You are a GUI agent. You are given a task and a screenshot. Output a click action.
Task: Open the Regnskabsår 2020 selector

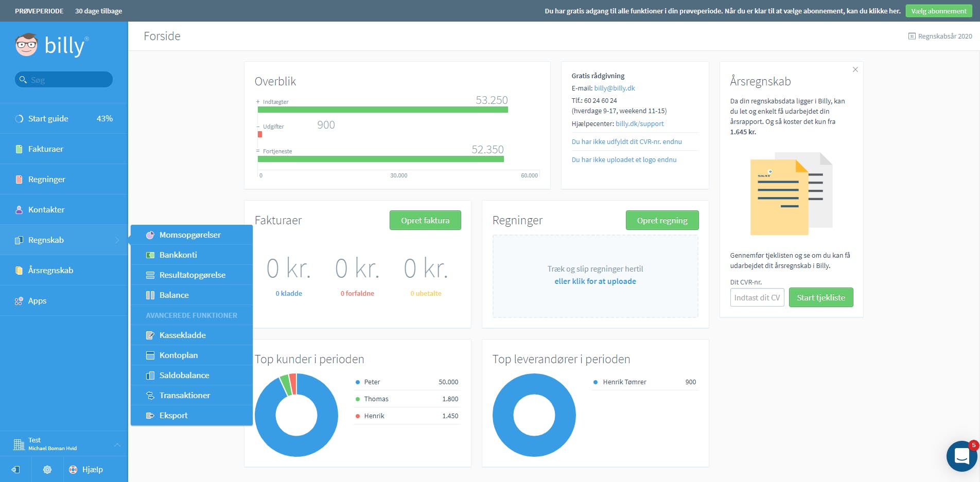point(940,37)
